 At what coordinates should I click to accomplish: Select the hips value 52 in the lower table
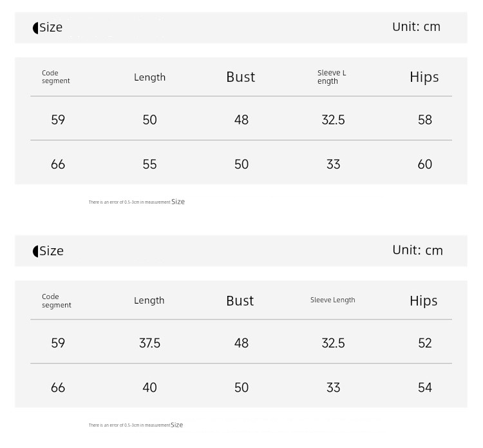[425, 343]
